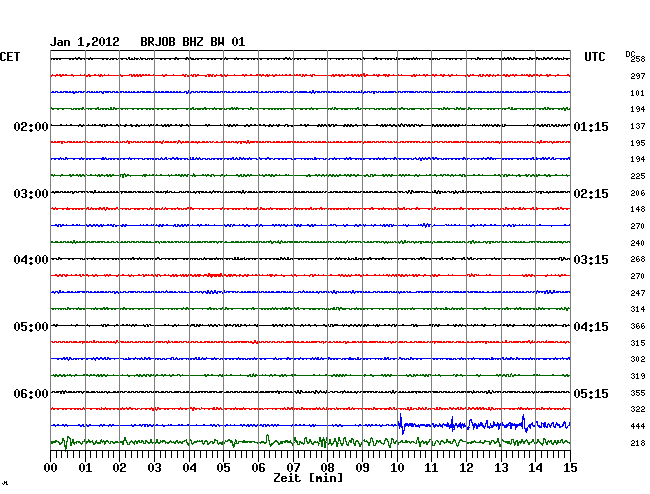
Task: Click the "07" minute axis label
Action: coord(293,468)
